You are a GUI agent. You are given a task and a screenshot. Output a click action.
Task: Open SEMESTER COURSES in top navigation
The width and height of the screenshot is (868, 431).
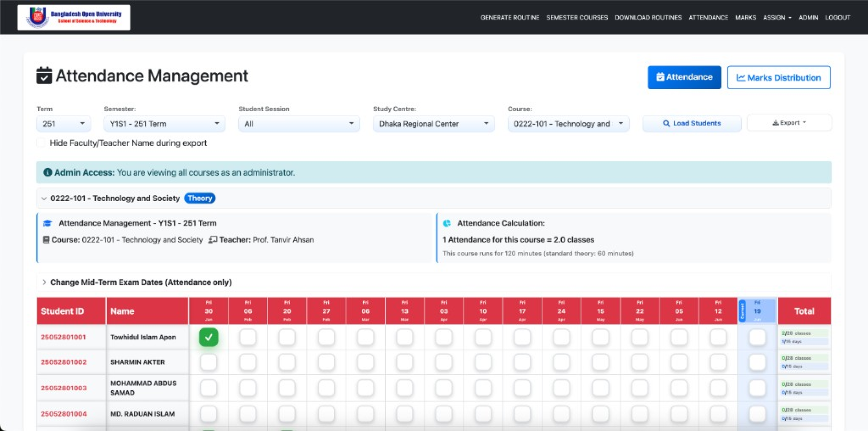tap(577, 17)
